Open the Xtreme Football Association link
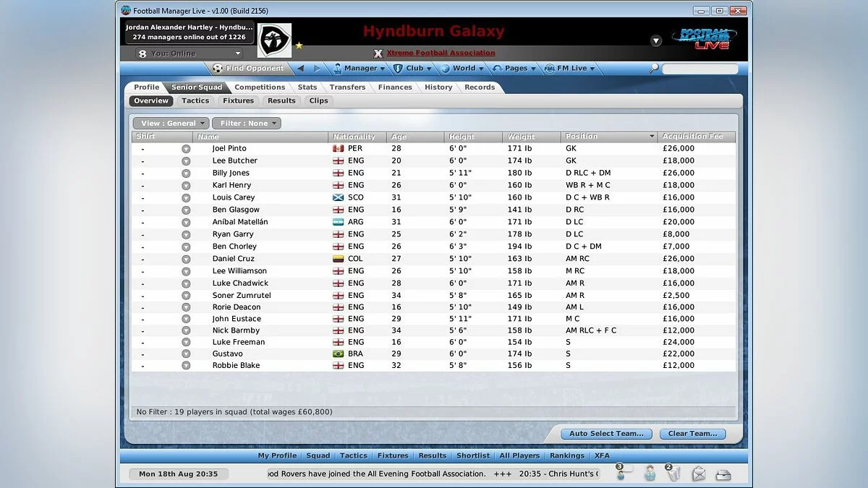This screenshot has width=868, height=488. click(441, 53)
